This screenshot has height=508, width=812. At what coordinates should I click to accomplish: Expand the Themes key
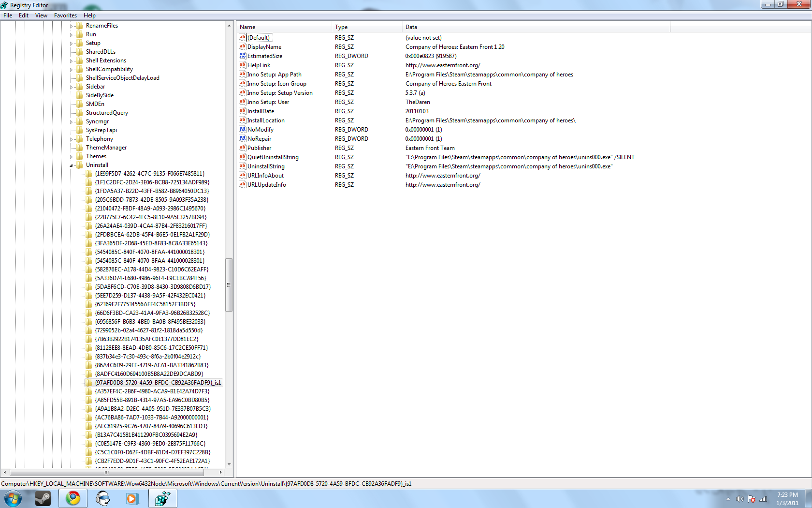[x=71, y=157]
